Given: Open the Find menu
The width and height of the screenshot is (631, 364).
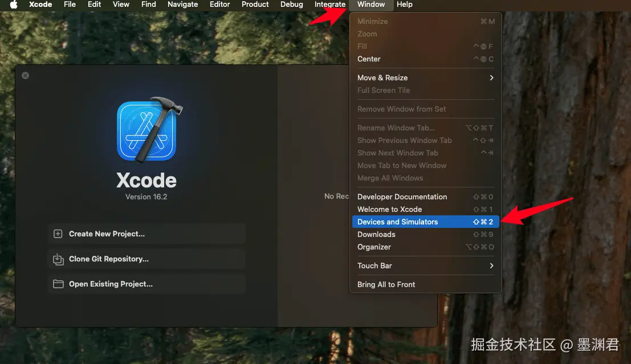Looking at the screenshot, I should coord(149,5).
